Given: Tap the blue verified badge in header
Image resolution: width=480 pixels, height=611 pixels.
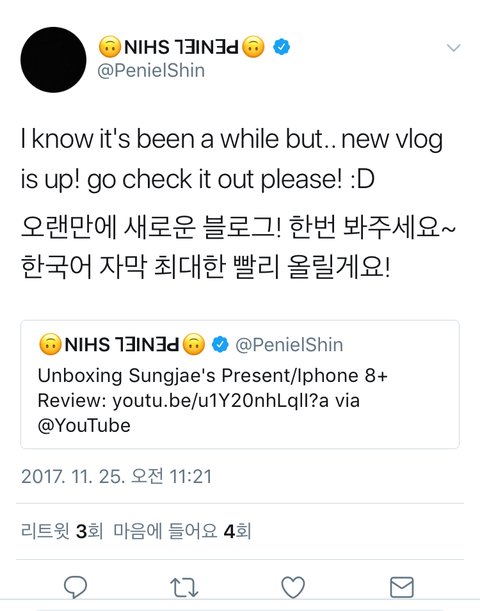Looking at the screenshot, I should pyautogui.click(x=281, y=47).
